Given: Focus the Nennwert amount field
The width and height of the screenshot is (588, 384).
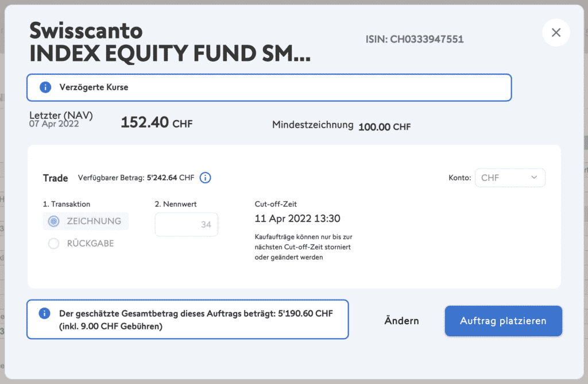Looking at the screenshot, I should (186, 225).
